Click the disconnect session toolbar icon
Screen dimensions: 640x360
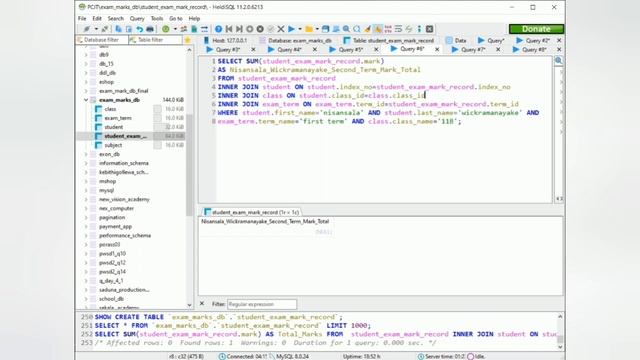point(105,29)
